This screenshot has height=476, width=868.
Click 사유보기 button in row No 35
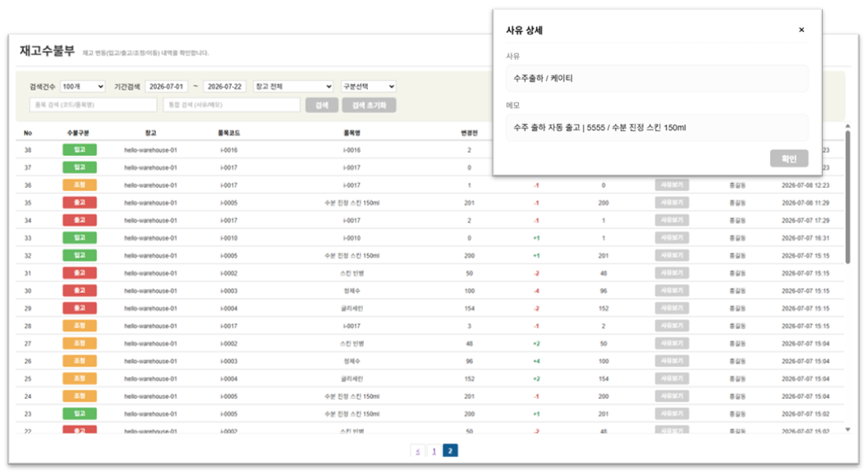(x=672, y=203)
